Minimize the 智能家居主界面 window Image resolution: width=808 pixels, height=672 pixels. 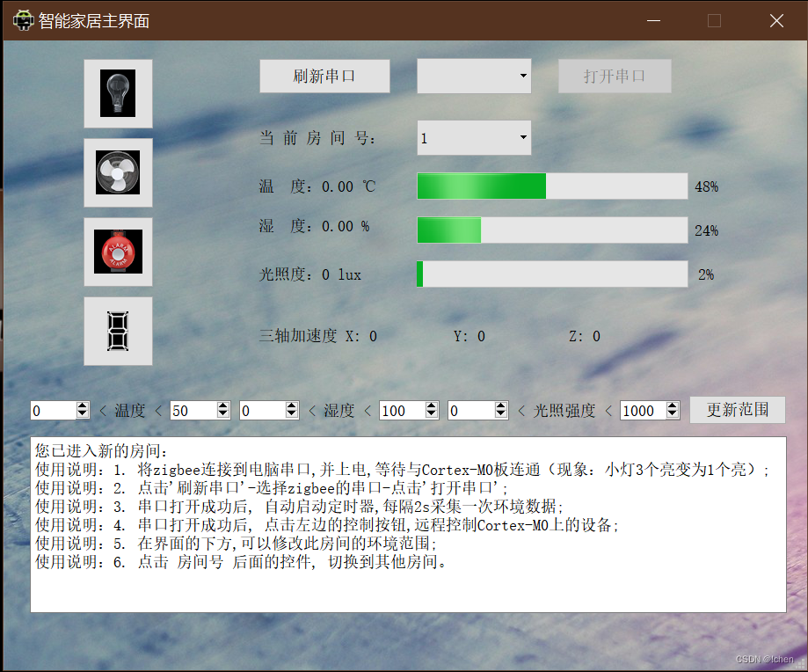click(654, 20)
